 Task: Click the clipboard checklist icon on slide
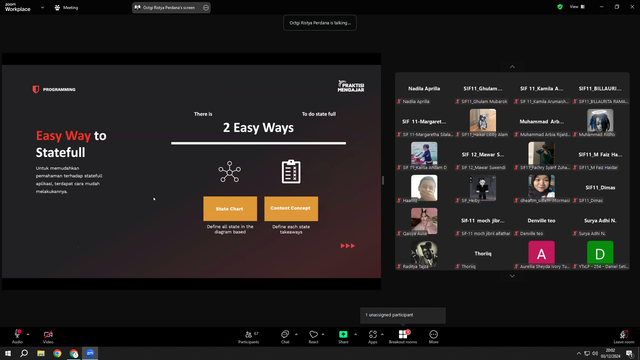click(x=291, y=171)
